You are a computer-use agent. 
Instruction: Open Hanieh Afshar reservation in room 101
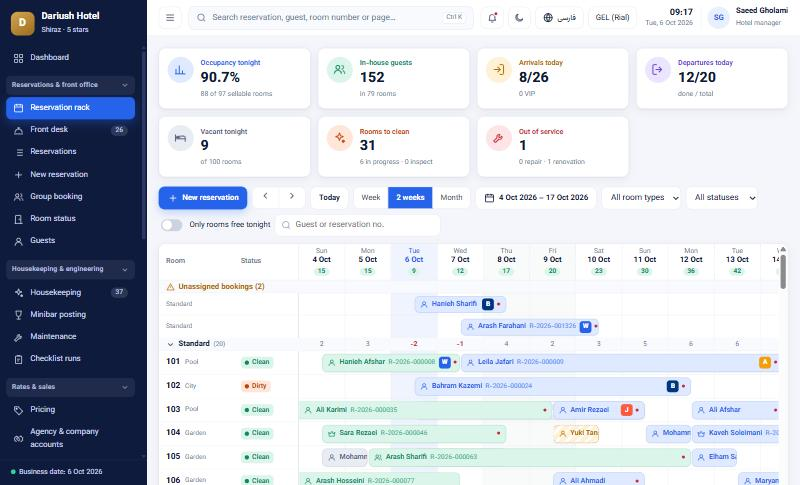coord(390,362)
